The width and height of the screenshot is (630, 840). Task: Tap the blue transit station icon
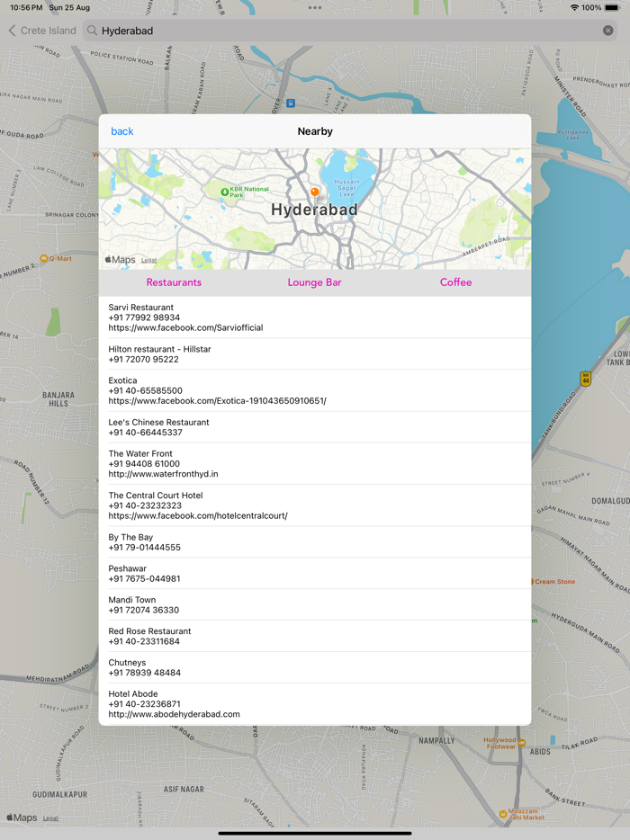(x=291, y=103)
